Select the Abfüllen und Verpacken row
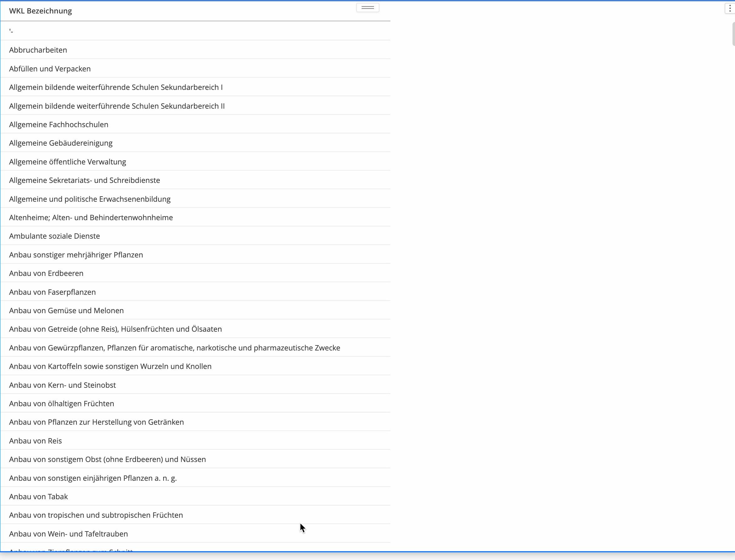 click(50, 69)
